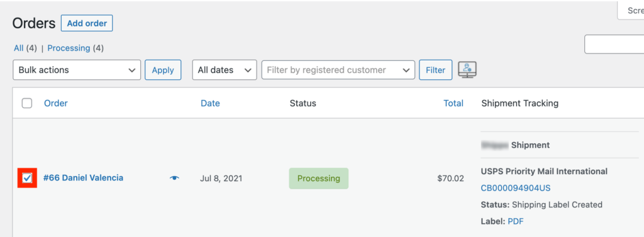Open tracking number CB000094904US link
Screen dimensions: 644x237
point(516,188)
